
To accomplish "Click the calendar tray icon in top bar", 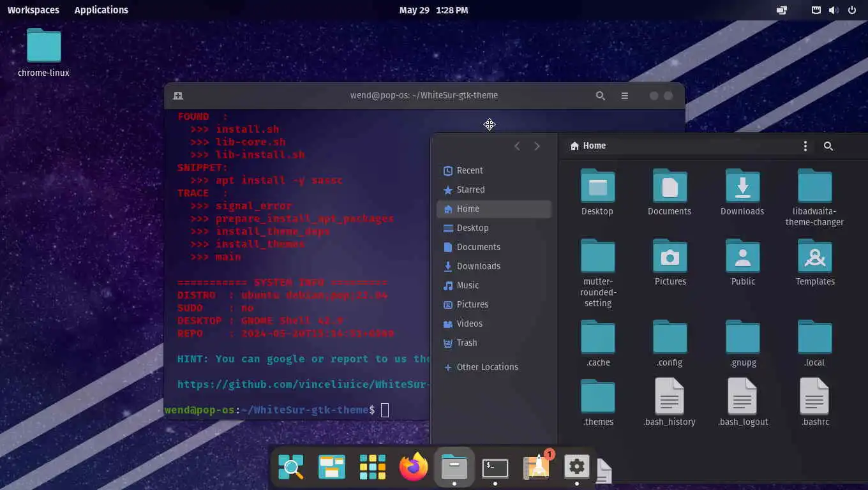I will tap(816, 10).
